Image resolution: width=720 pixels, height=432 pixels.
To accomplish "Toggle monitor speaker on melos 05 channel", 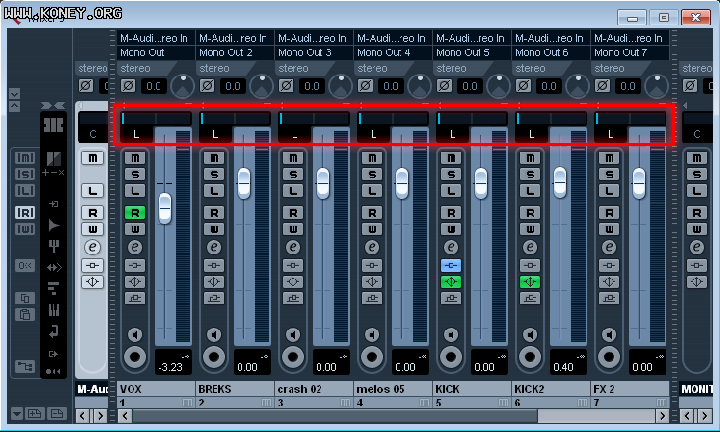I will coord(372,335).
